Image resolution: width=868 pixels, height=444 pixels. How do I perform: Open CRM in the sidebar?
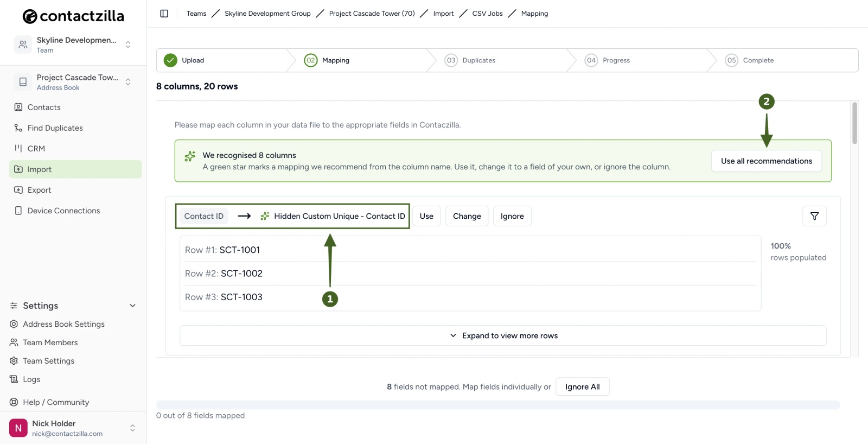[75, 149]
